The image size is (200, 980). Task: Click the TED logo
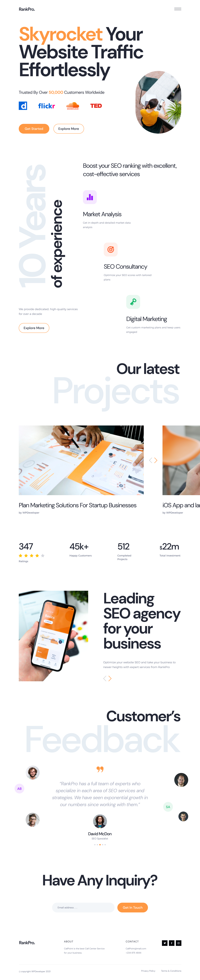[x=96, y=106]
